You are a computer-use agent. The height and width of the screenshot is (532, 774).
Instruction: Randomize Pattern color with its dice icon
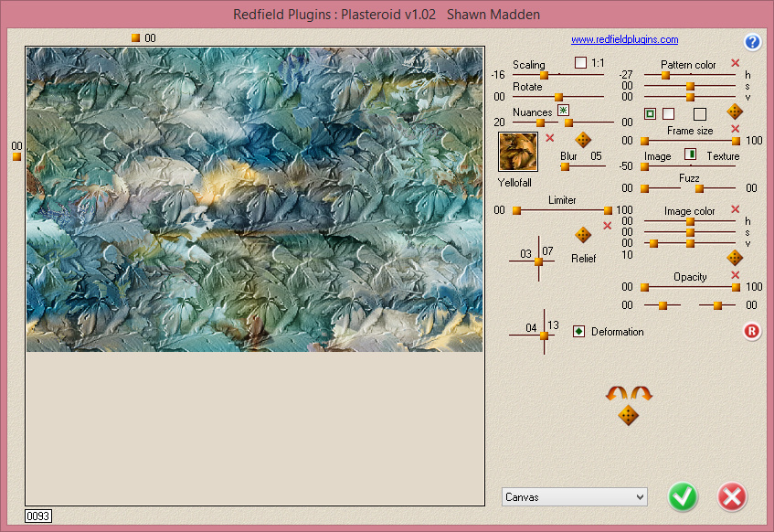[x=734, y=112]
